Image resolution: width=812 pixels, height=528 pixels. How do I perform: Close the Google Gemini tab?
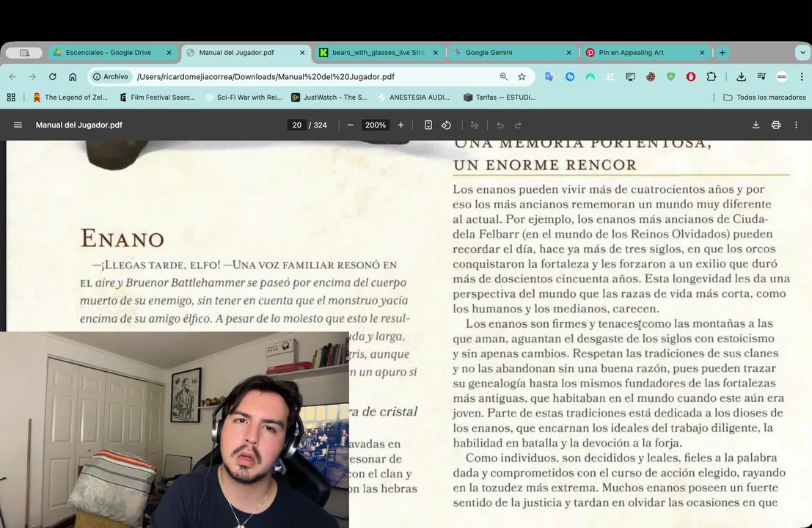[568, 52]
